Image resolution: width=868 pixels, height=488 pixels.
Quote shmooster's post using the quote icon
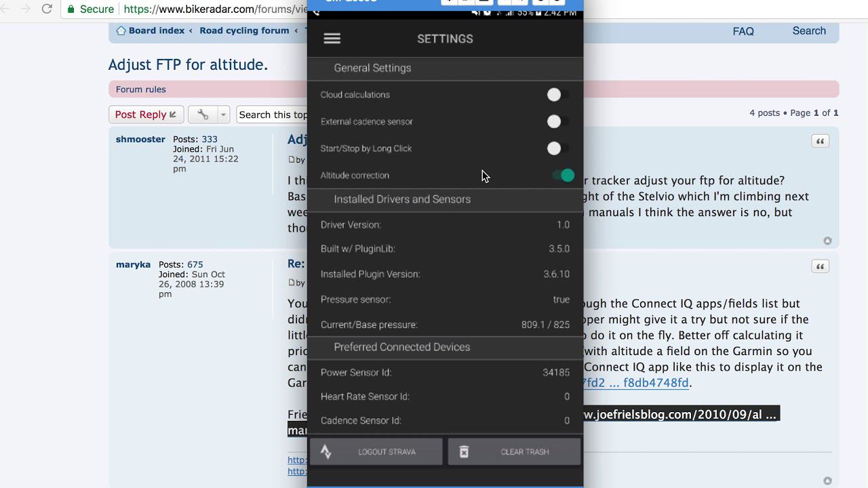[820, 141]
